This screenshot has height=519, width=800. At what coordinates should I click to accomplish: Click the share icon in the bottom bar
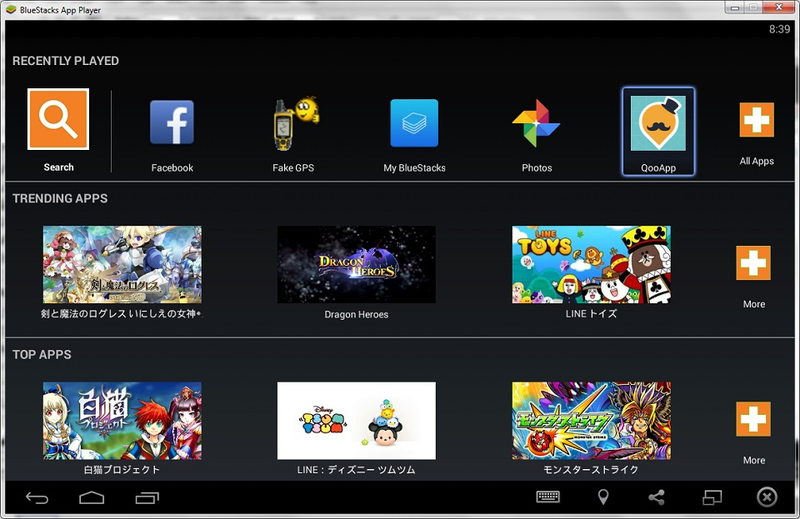657,497
